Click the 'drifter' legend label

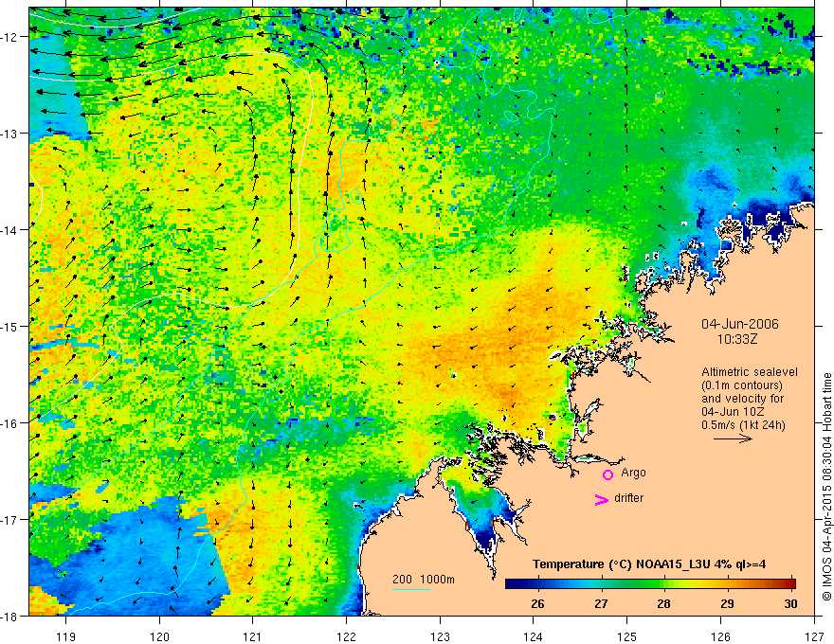click(628, 498)
